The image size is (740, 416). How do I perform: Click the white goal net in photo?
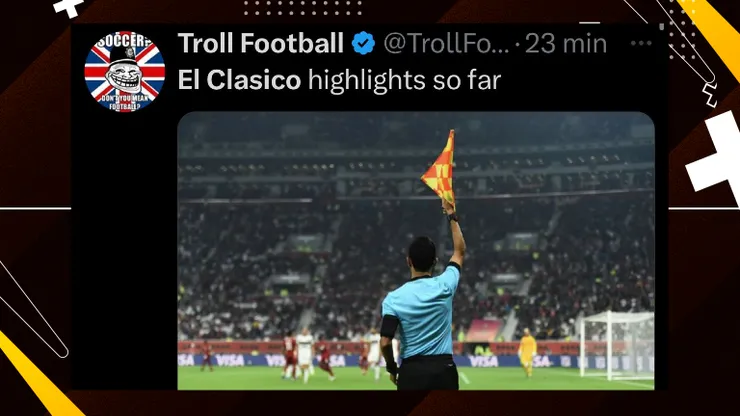click(616, 345)
